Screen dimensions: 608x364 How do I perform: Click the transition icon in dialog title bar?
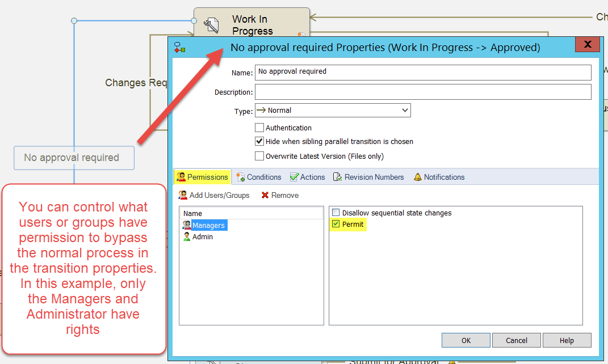[x=179, y=48]
